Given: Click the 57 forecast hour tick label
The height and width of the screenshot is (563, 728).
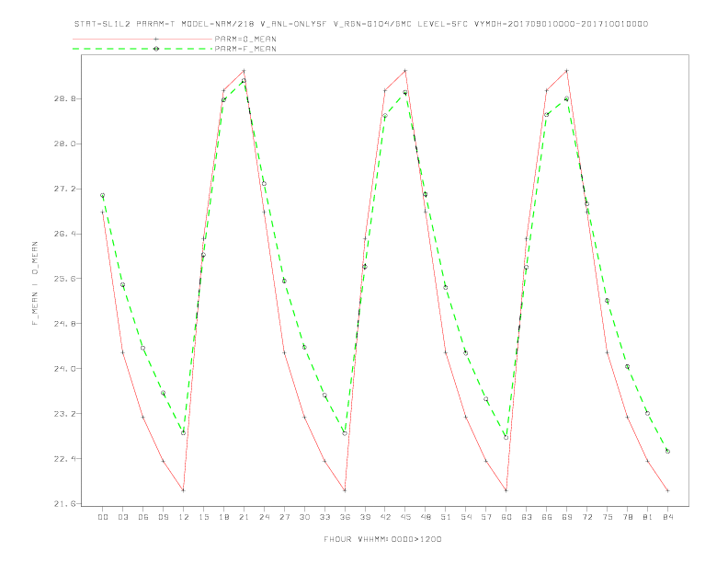Looking at the screenshot, I should (x=486, y=517).
